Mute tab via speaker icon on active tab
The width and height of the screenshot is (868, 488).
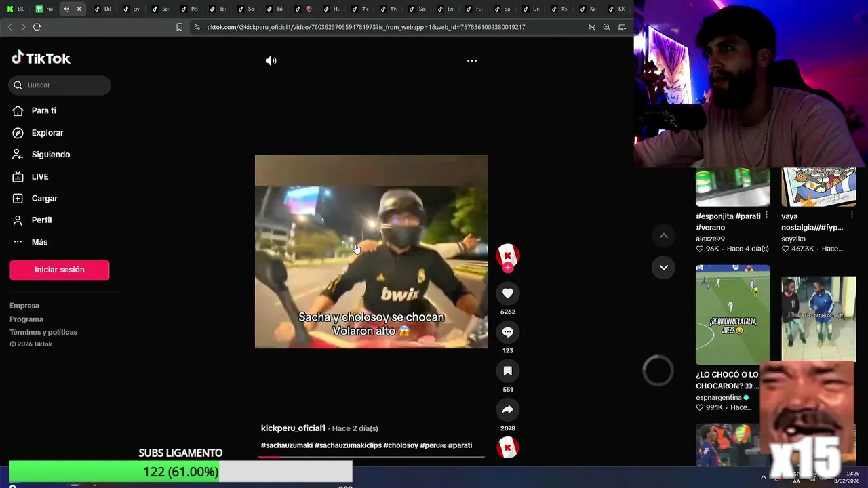[66, 9]
